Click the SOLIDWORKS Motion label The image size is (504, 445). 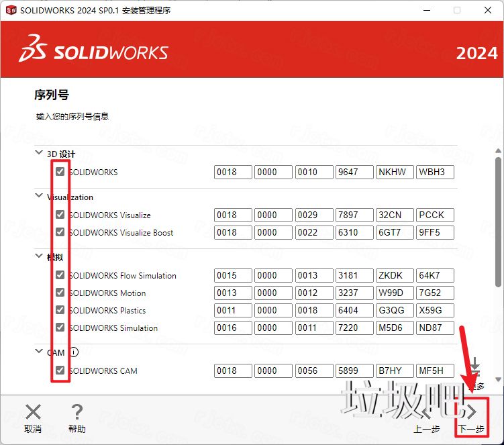click(107, 293)
